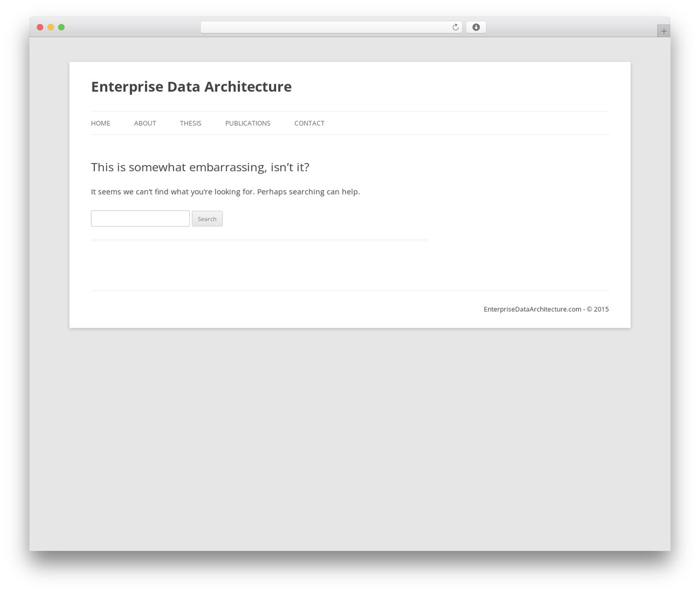Add a new tab with plus icon
Image resolution: width=700 pixels, height=593 pixels.
663,31
